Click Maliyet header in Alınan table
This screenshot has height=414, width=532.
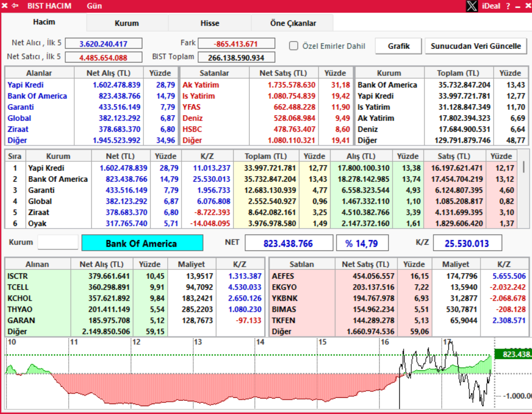click(x=192, y=264)
